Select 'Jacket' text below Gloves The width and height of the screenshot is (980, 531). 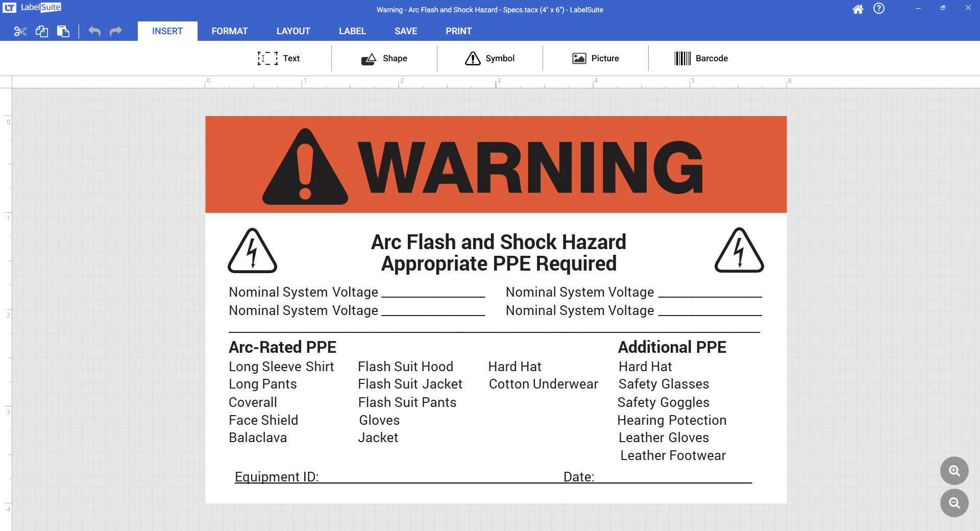tap(378, 438)
